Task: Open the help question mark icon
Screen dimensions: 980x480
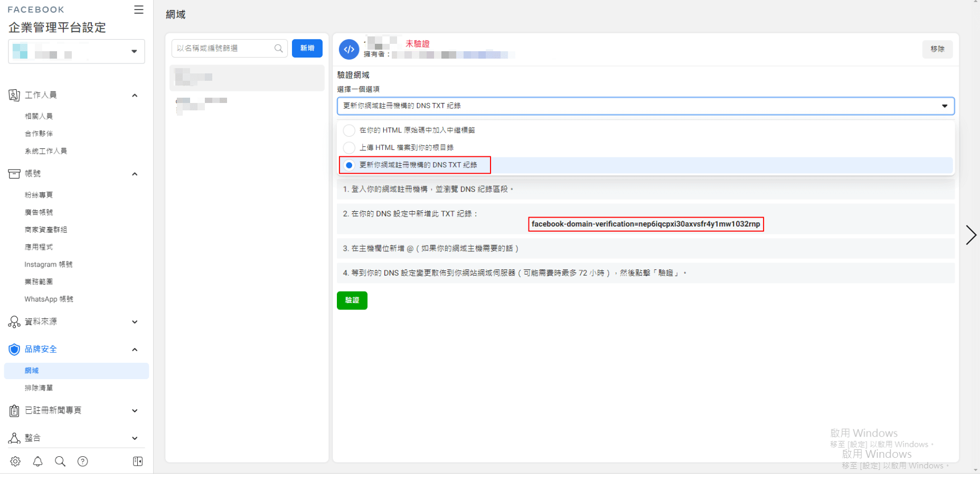Action: 83,462
